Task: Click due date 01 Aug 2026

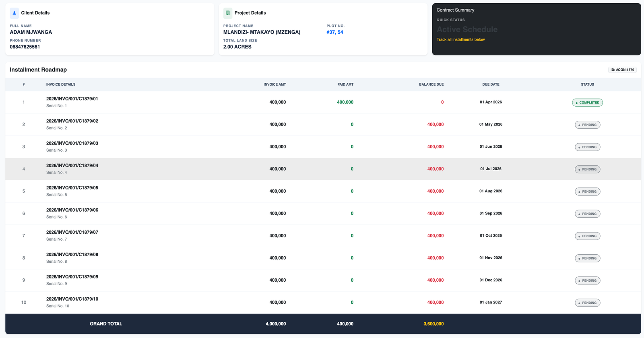Action: point(491,191)
